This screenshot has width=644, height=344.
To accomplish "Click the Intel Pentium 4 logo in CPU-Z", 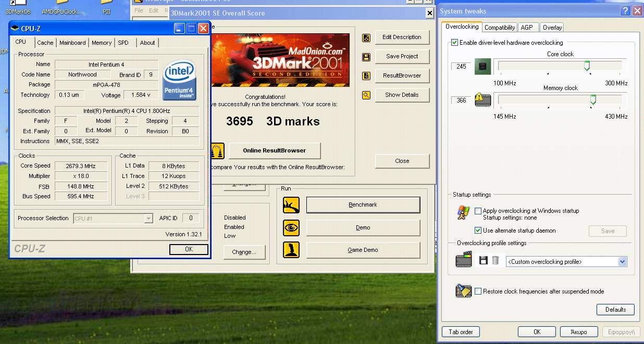I will pyautogui.click(x=179, y=80).
